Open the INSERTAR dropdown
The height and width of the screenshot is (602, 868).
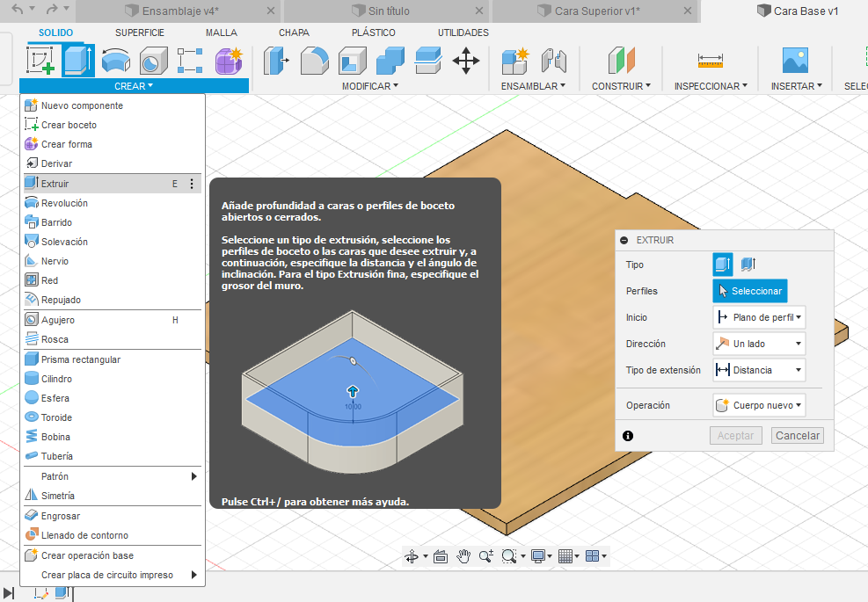click(797, 86)
